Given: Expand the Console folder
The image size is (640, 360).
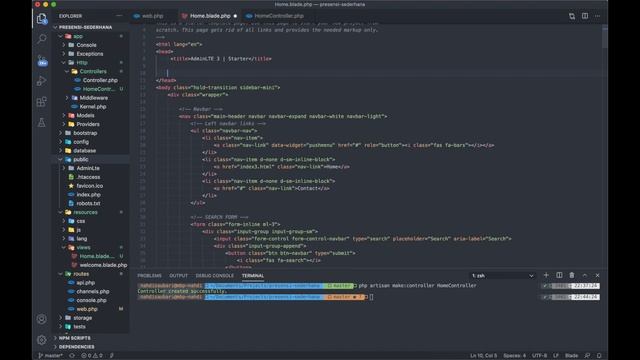Looking at the screenshot, I should pyautogui.click(x=86, y=45).
